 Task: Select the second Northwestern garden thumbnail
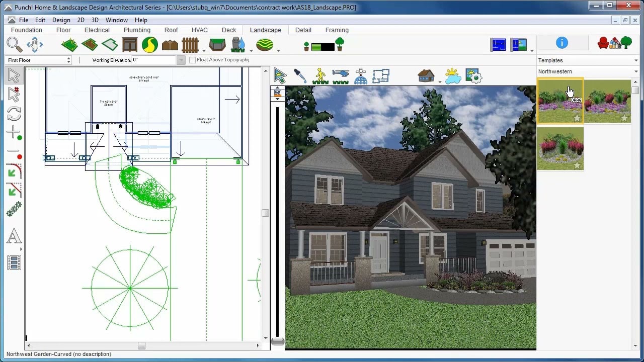click(x=607, y=101)
